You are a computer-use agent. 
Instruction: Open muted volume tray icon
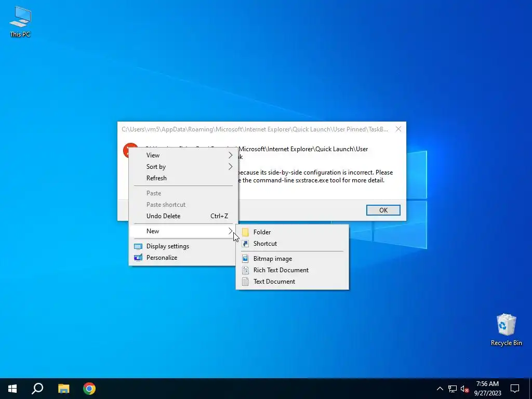tap(464, 389)
